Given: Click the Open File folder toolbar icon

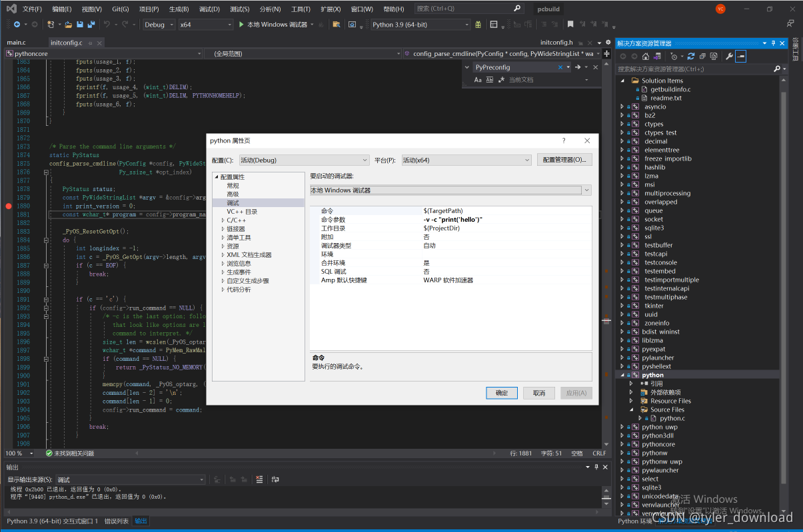Looking at the screenshot, I should tap(68, 25).
